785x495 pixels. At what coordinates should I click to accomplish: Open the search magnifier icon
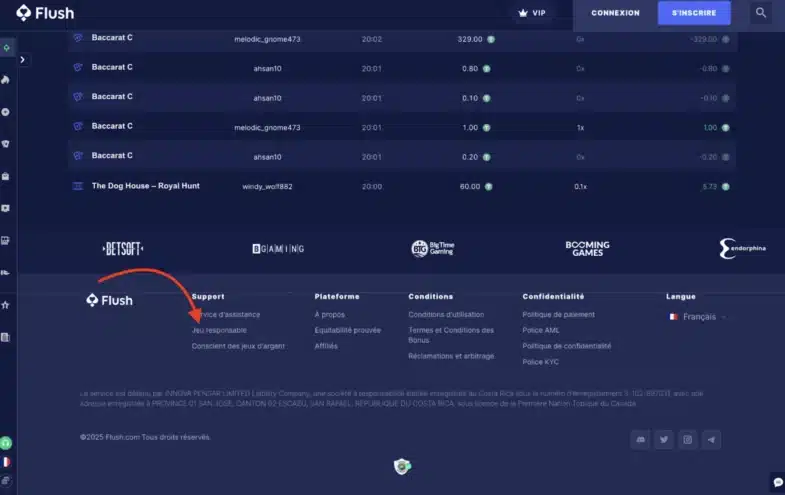pyautogui.click(x=760, y=13)
